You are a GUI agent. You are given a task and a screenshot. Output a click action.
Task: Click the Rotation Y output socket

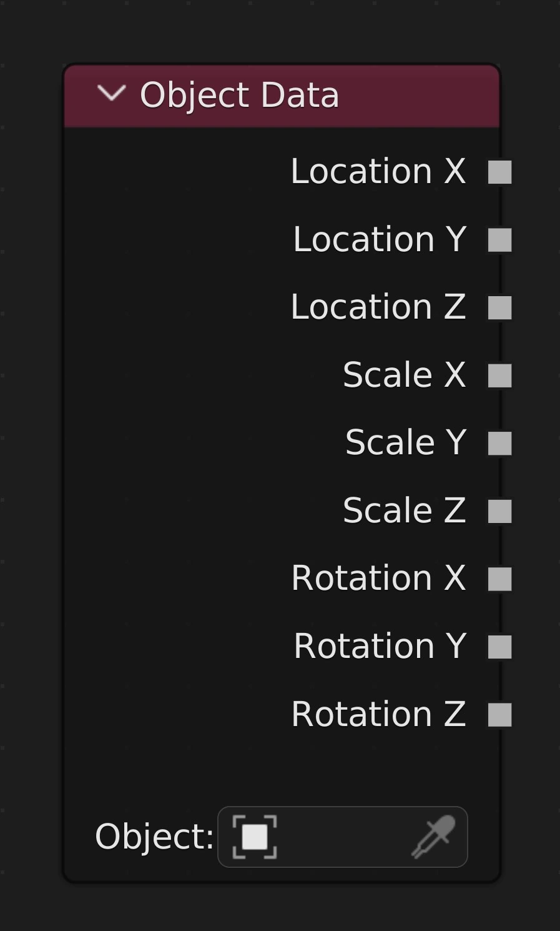tap(499, 647)
